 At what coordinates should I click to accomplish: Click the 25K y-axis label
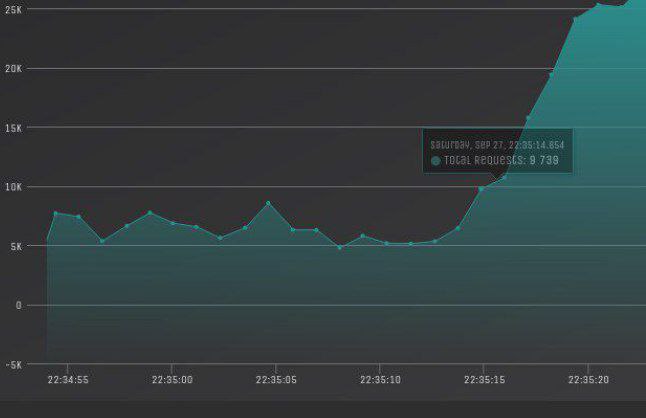pyautogui.click(x=13, y=9)
